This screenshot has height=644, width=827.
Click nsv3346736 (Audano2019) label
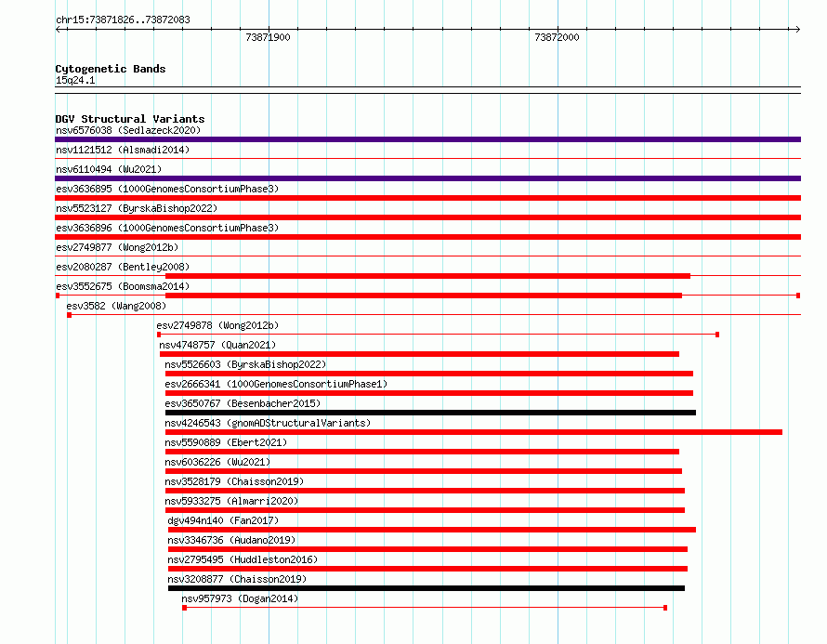pos(231,540)
